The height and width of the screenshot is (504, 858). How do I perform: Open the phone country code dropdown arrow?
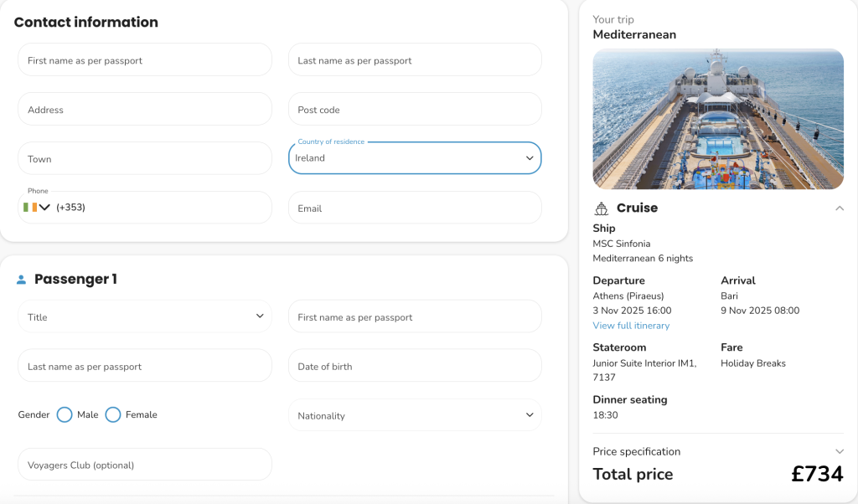45,207
